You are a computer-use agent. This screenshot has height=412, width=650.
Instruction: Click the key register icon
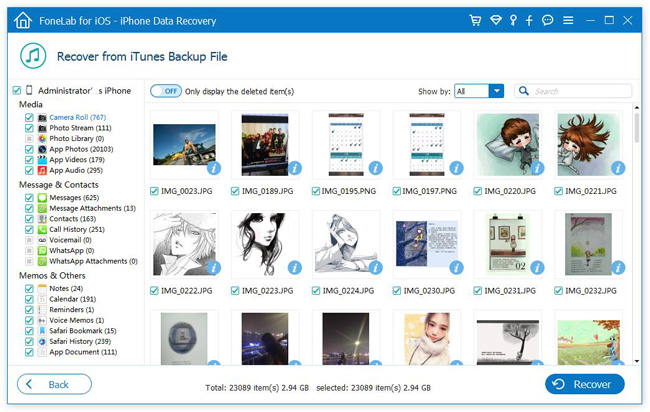pyautogui.click(x=513, y=20)
